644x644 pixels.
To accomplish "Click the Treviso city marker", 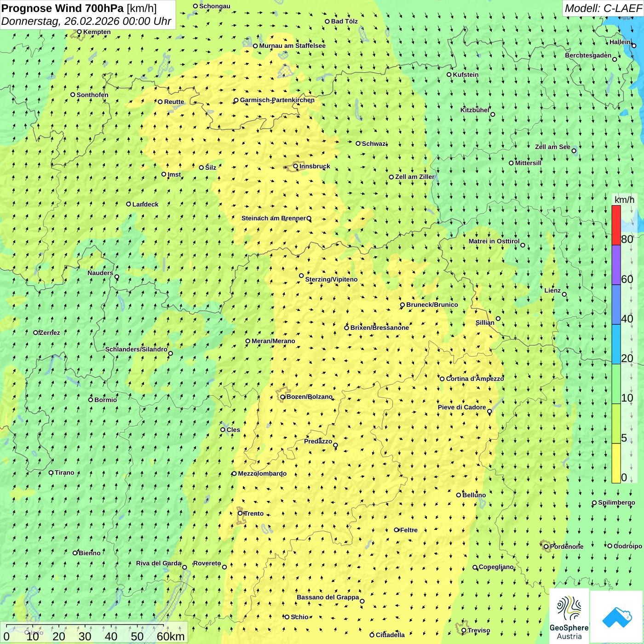I will 464,631.
